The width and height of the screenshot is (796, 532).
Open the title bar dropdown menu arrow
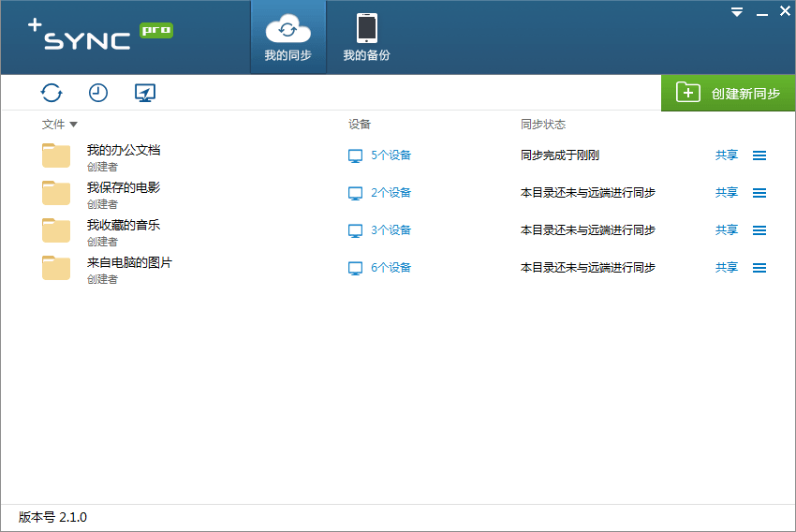pos(737,12)
